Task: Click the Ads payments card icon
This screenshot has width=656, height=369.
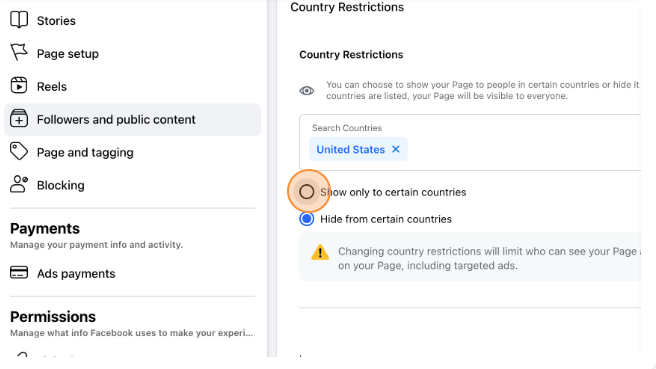Action: tap(19, 272)
